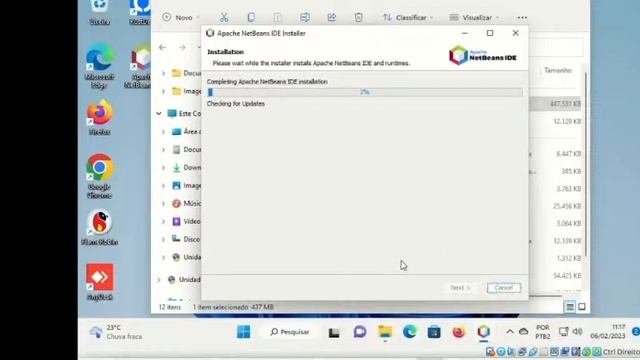Click the File Explorer vertical scrollbar
640x360 pixels.
[x=586, y=163]
